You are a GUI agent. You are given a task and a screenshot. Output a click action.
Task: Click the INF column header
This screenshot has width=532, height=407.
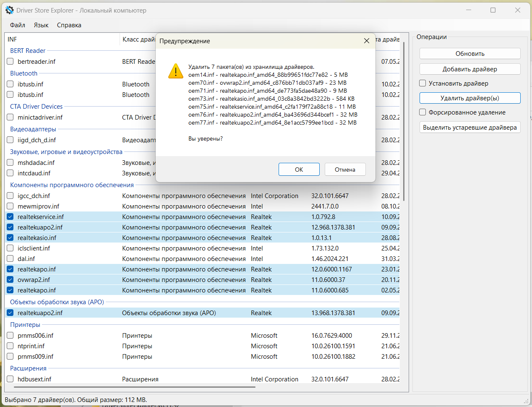[63, 39]
